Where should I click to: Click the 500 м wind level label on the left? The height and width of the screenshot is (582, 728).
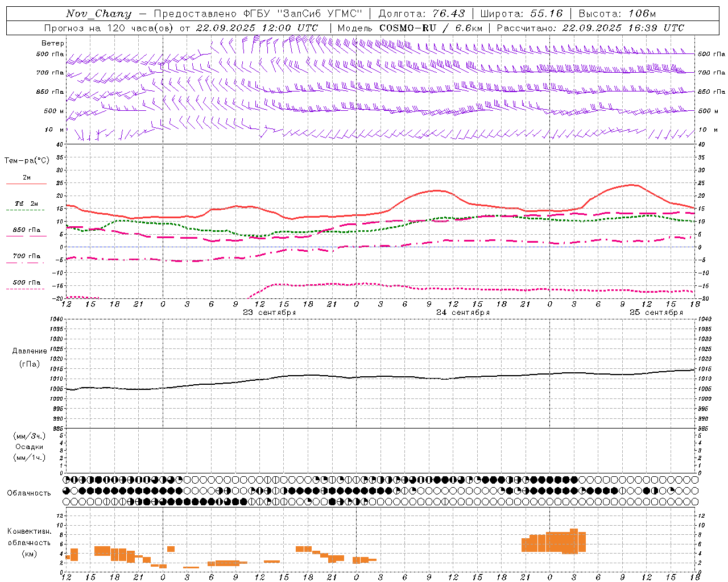coord(54,111)
